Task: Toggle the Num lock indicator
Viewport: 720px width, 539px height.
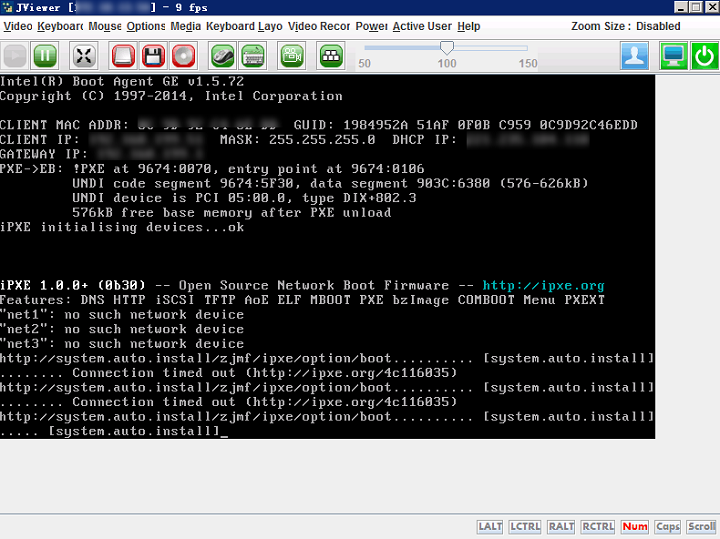Action: pos(635,527)
